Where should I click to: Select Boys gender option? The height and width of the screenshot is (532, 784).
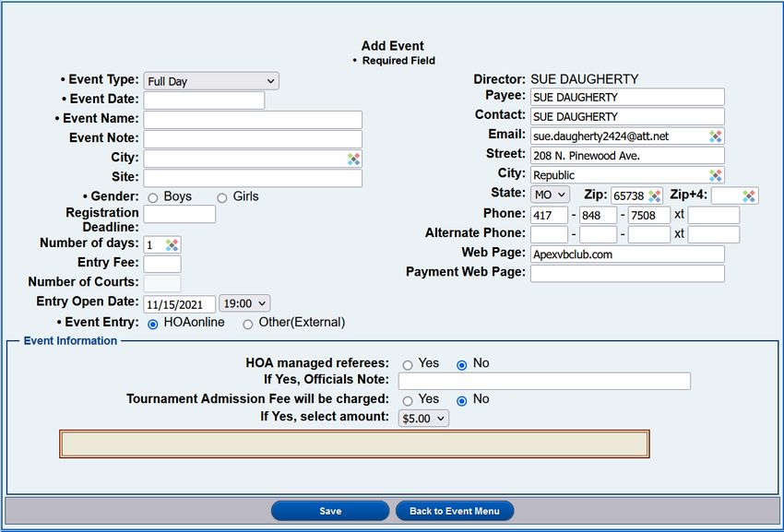click(153, 197)
